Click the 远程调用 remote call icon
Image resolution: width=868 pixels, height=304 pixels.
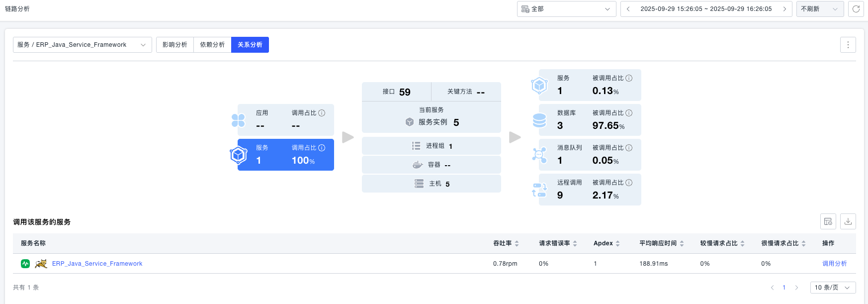click(x=539, y=190)
